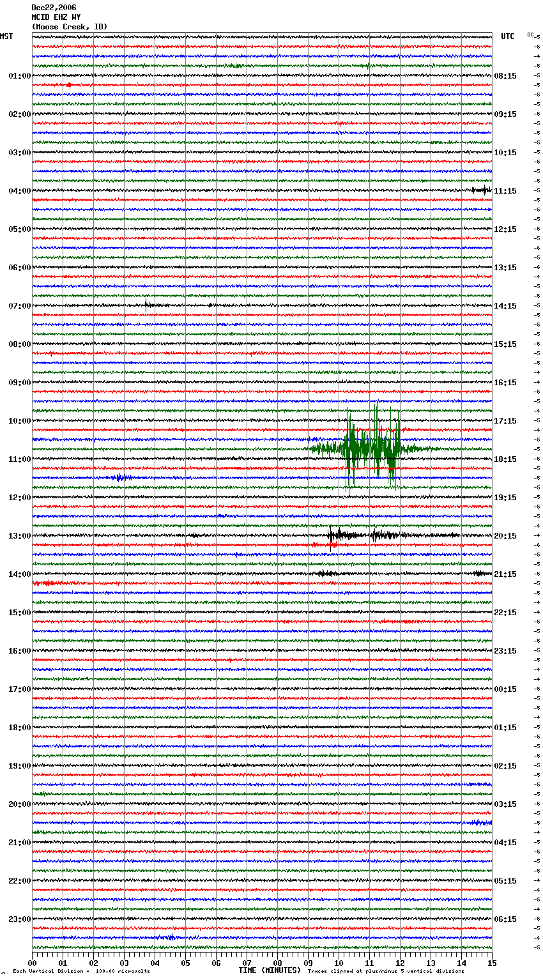Viewport: 543px width, 980px height.
Task: Click the station code "MCID EHZ WY"
Action: point(56,17)
